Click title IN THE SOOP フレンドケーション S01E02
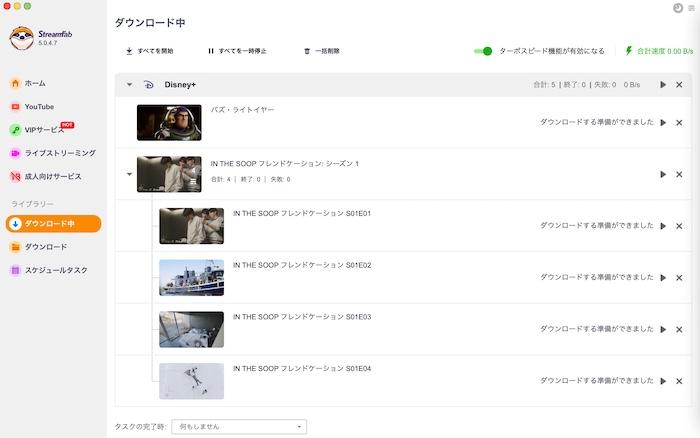 (302, 265)
